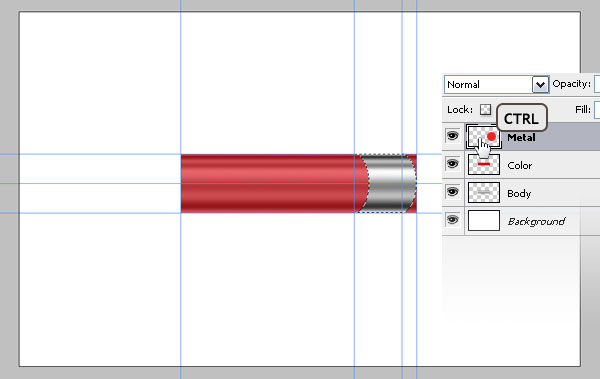Hide the Color layer with its eye icon

coord(453,164)
